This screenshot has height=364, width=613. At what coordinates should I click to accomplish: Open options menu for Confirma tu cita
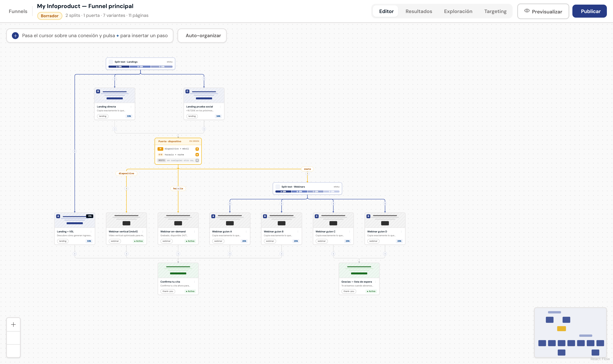pyautogui.click(x=194, y=282)
